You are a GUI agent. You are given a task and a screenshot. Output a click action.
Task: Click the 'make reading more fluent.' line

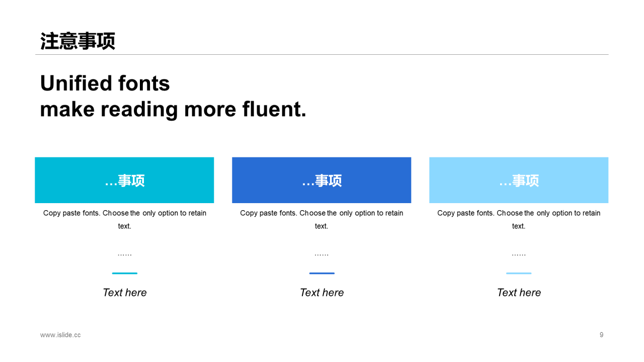point(173,109)
